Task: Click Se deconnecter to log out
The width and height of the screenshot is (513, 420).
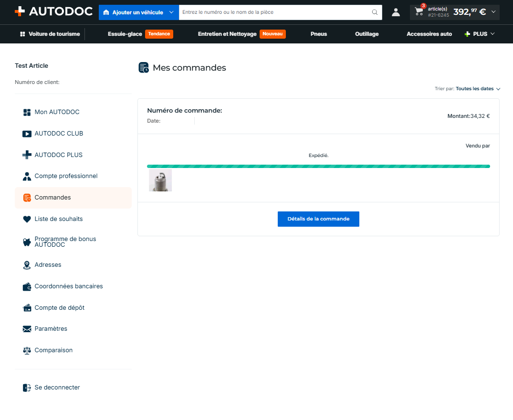Action: point(57,387)
